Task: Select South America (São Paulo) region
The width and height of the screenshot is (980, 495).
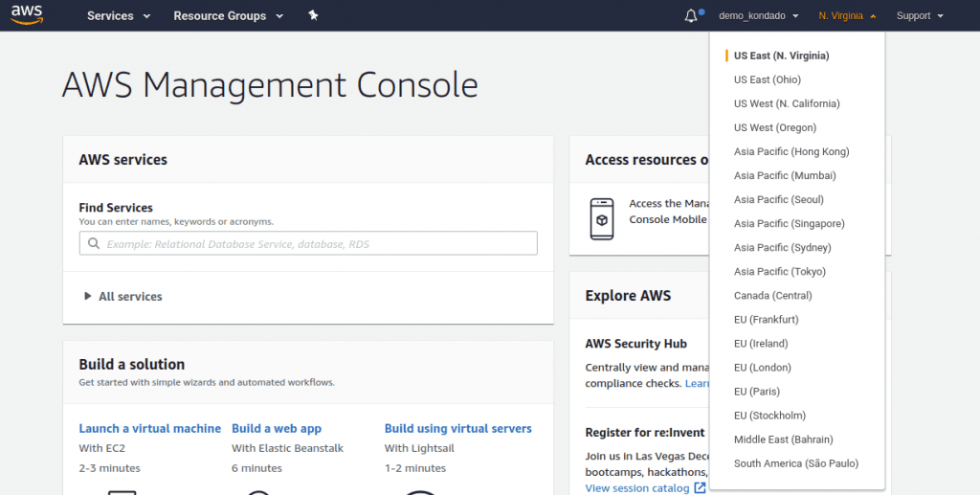Action: tap(795, 463)
